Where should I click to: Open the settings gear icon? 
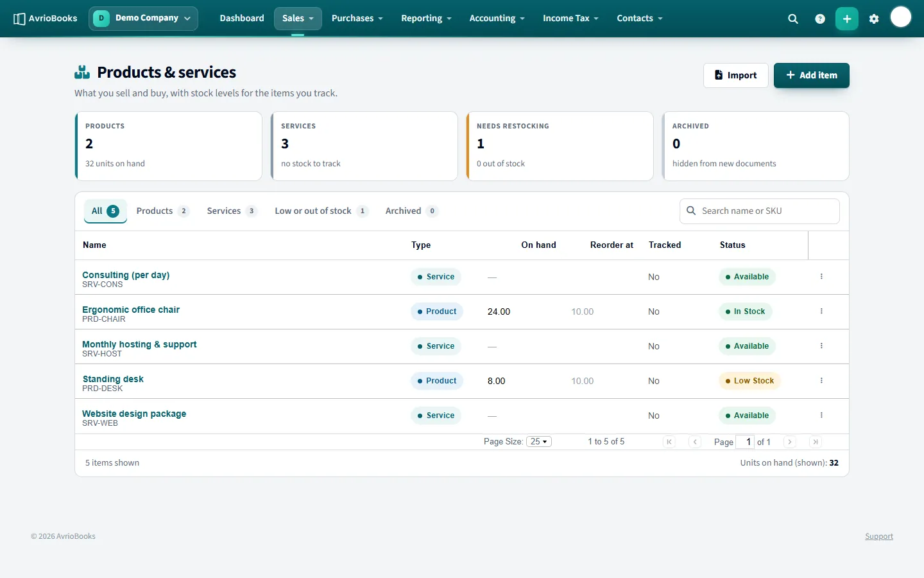pyautogui.click(x=874, y=19)
